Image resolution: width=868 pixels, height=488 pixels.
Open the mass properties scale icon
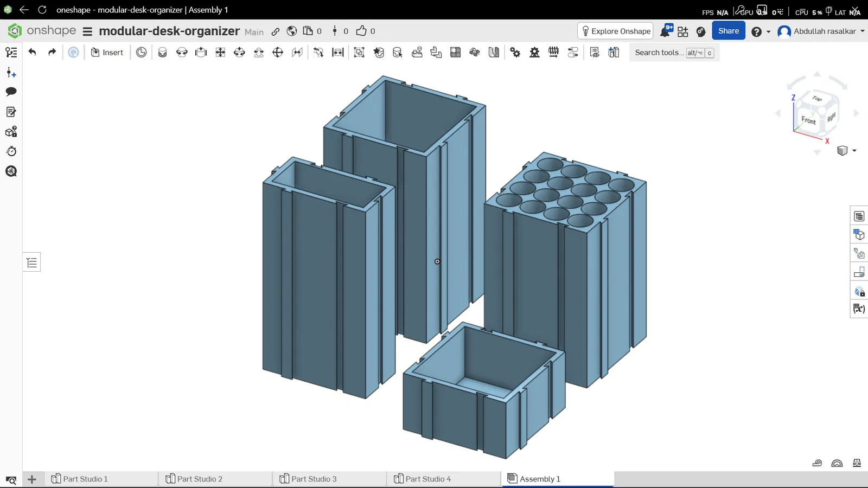[857, 463]
